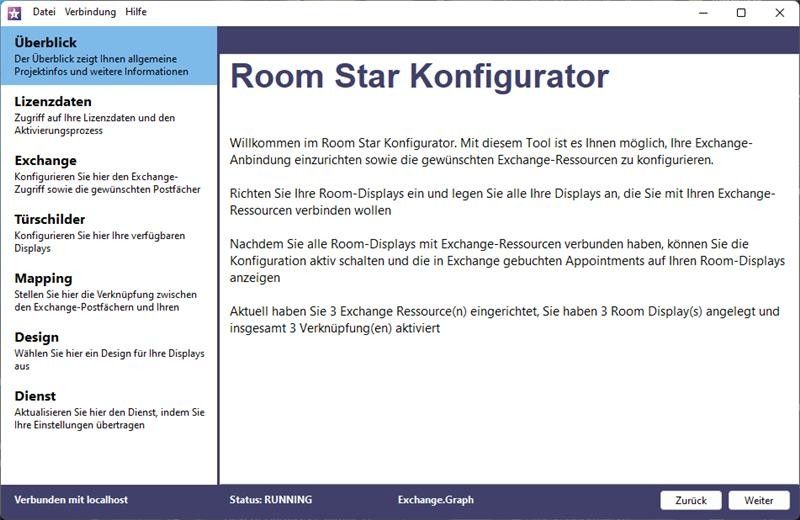
Task: Open the Dienst section
Action: tap(109, 410)
